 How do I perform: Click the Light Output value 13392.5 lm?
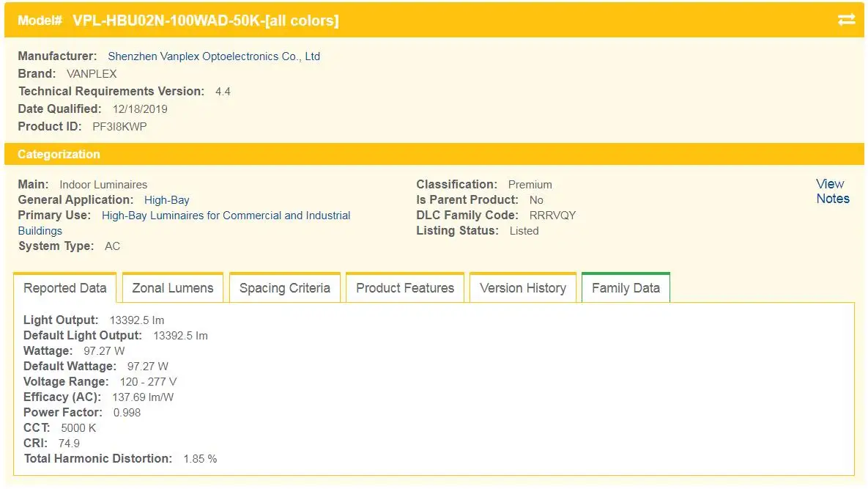(137, 320)
